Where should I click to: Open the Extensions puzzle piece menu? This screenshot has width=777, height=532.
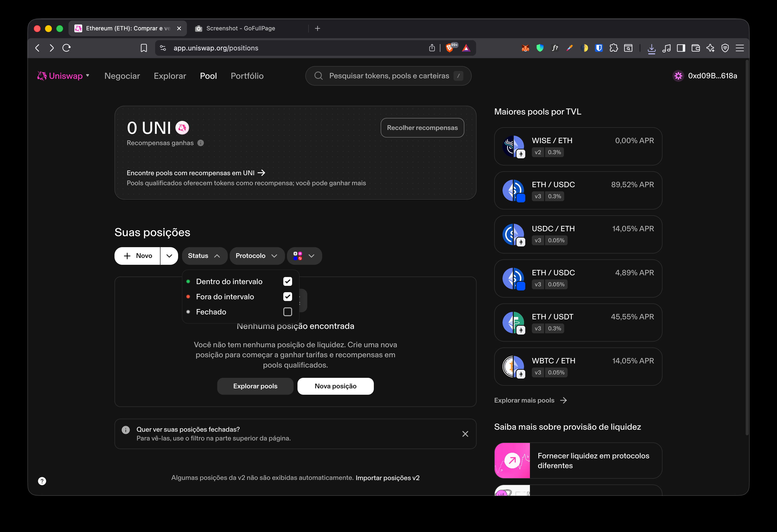click(614, 48)
